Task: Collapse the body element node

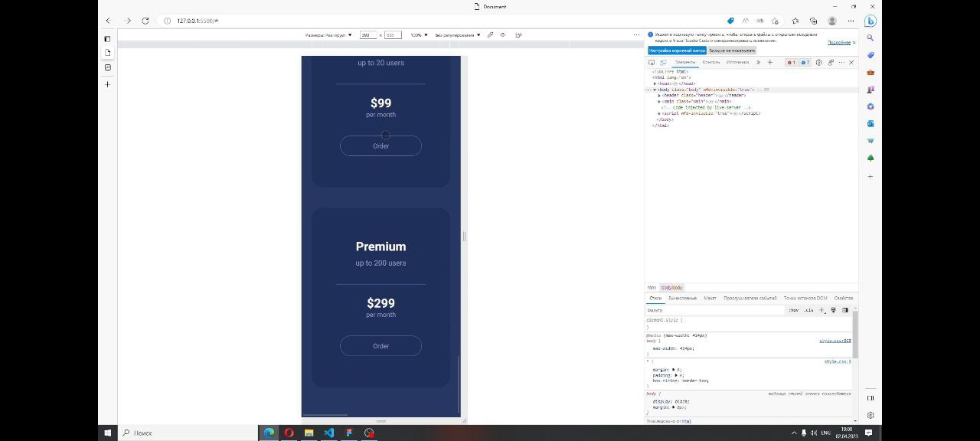Action: tap(655, 90)
